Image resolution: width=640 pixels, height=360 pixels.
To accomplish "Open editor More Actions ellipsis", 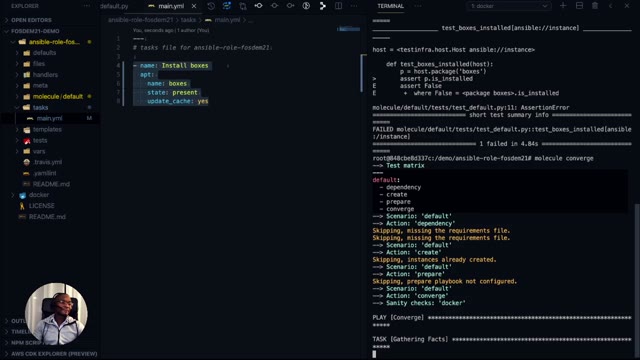I will [x=354, y=6].
